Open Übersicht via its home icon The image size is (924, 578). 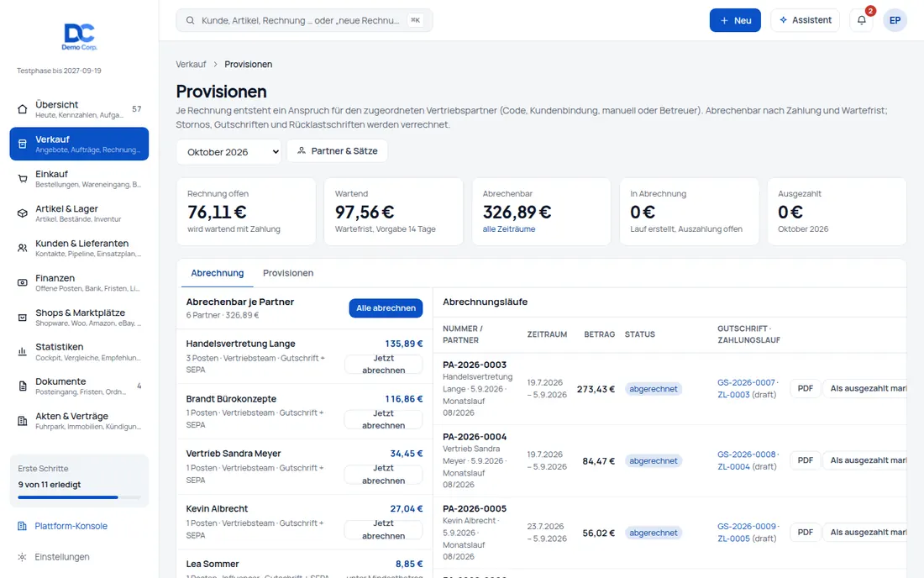23,109
